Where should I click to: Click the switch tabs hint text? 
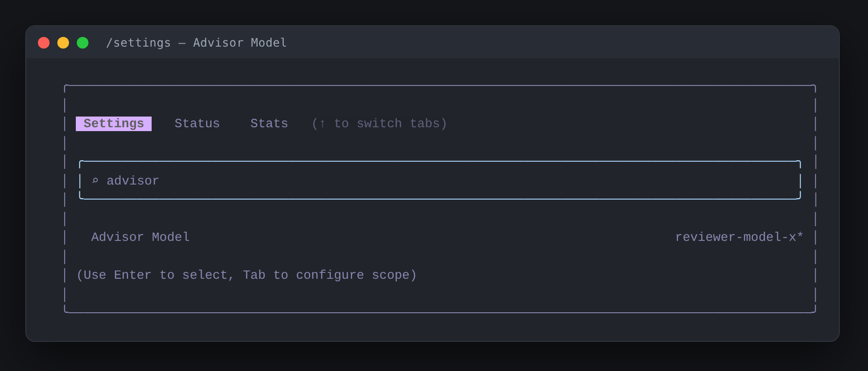click(379, 124)
